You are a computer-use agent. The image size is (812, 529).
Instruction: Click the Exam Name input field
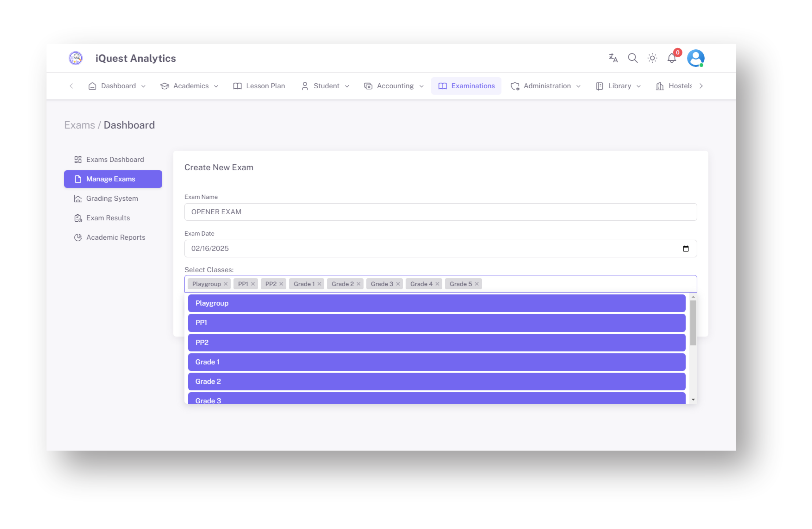pyautogui.click(x=440, y=212)
